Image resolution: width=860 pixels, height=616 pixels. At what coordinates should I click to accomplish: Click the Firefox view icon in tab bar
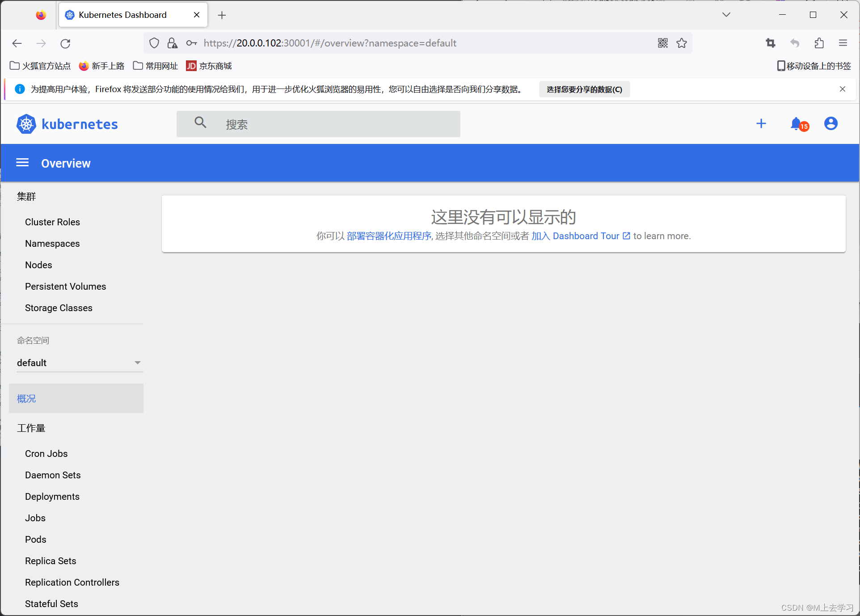click(41, 15)
